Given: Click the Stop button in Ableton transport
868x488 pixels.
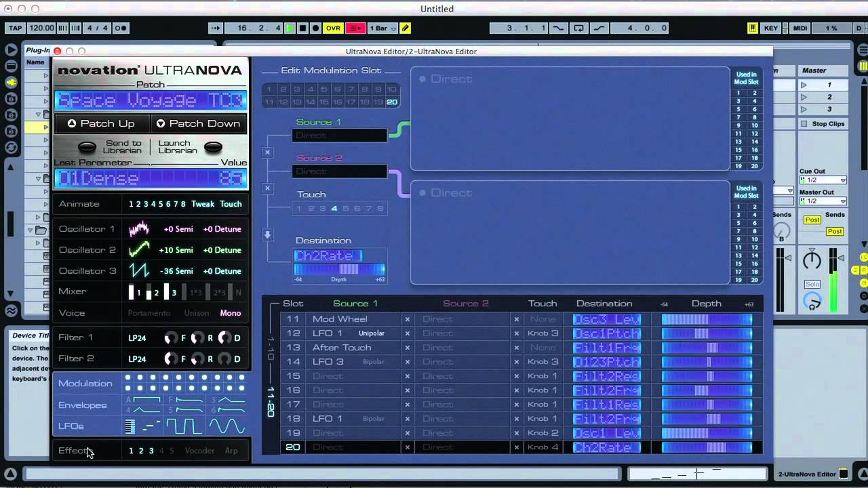Looking at the screenshot, I should (303, 28).
